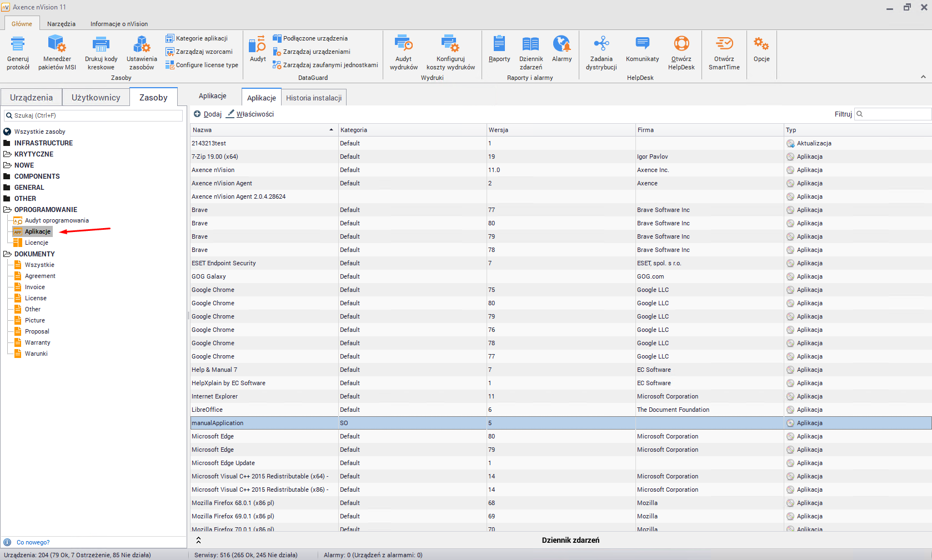
Task: Open the Historia instalacji tab
Action: (x=314, y=98)
